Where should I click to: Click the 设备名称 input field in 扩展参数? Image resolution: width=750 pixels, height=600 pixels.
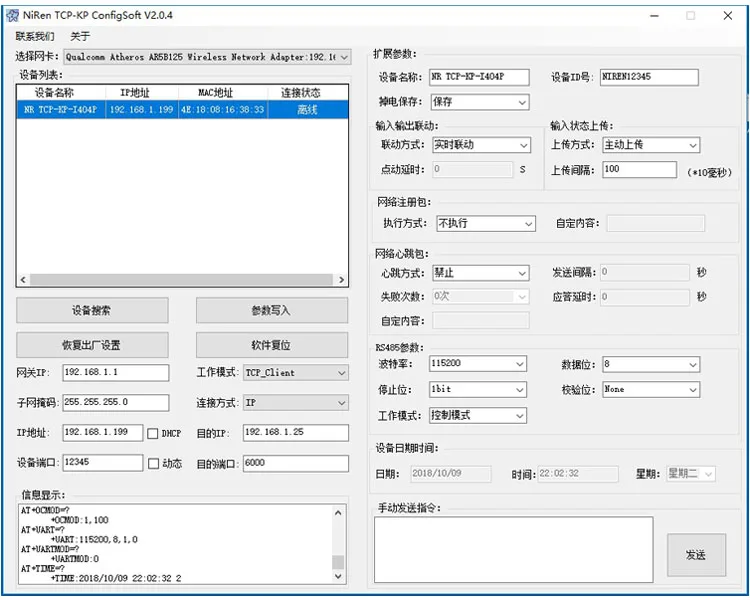click(x=479, y=77)
